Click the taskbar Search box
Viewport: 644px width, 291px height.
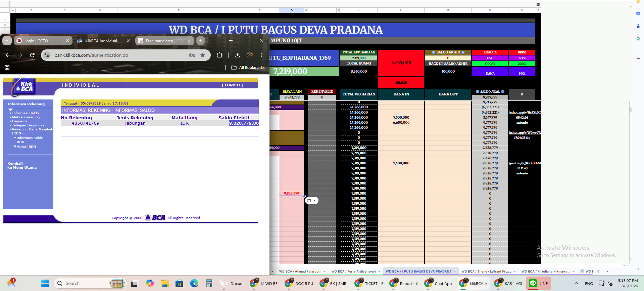pyautogui.click(x=90, y=284)
